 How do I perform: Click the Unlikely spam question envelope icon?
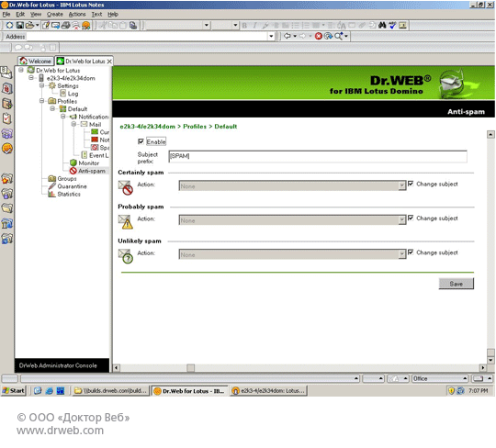click(x=125, y=256)
